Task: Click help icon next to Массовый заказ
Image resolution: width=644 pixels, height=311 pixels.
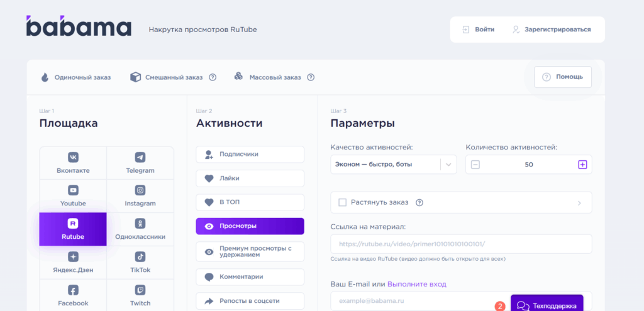Action: coord(311,77)
